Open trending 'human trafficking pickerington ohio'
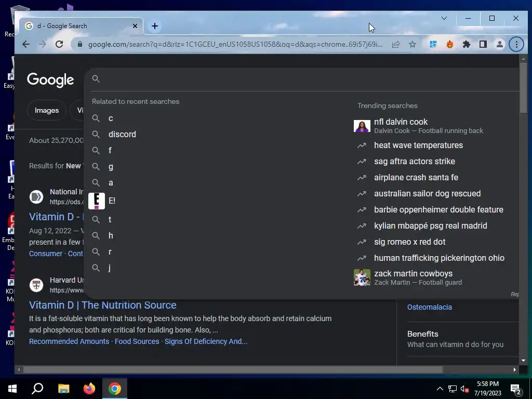Image resolution: width=532 pixels, height=399 pixels. 439,258
